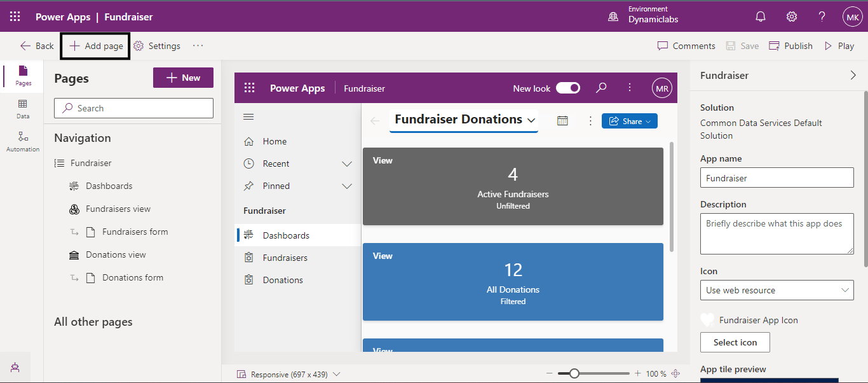Click the Pages search input field
Viewport: 868px width, 383px height.
click(133, 108)
